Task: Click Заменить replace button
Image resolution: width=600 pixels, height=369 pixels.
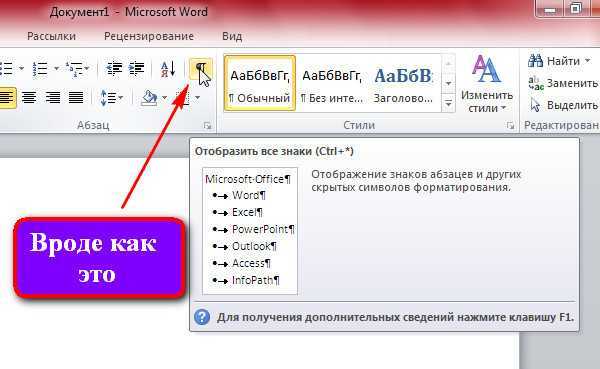Action: pos(562,83)
